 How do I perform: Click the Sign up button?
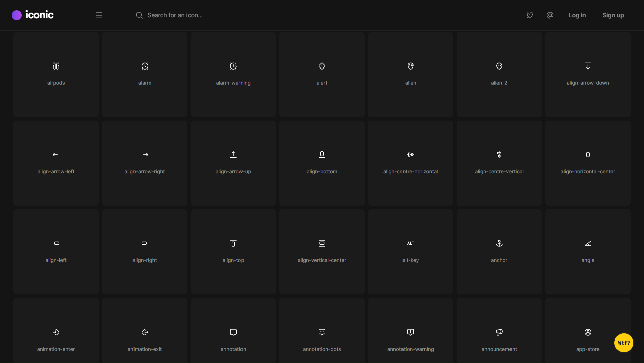(613, 15)
